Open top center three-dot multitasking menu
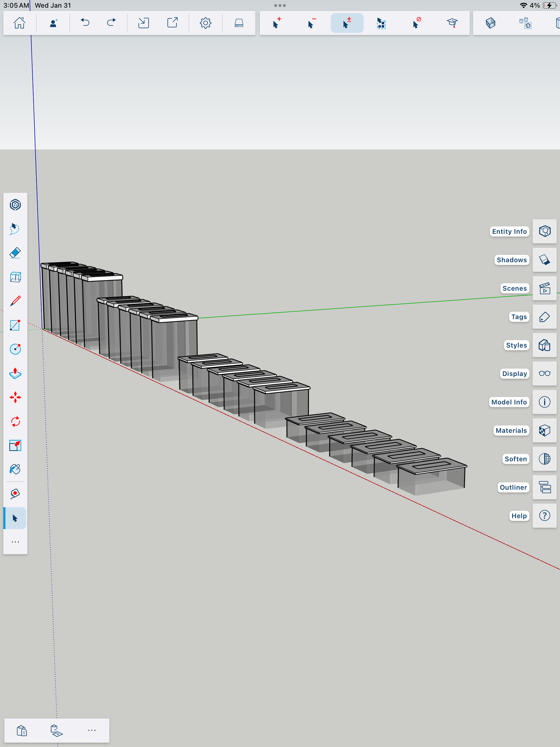Image resolution: width=560 pixels, height=747 pixels. (x=280, y=6)
